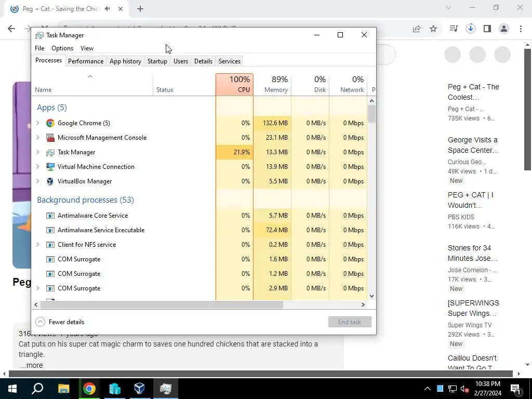
Task: Click the Microsoft Management Console process icon
Action: (50, 138)
